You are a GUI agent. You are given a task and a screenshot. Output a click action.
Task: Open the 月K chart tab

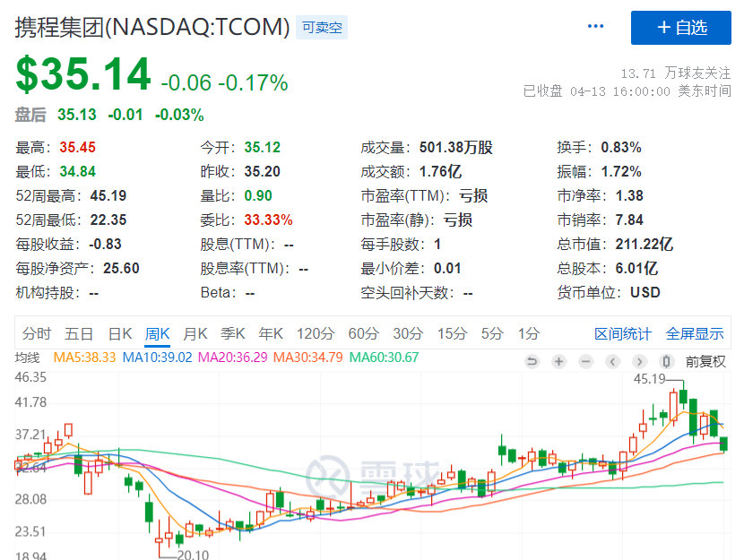click(x=195, y=334)
